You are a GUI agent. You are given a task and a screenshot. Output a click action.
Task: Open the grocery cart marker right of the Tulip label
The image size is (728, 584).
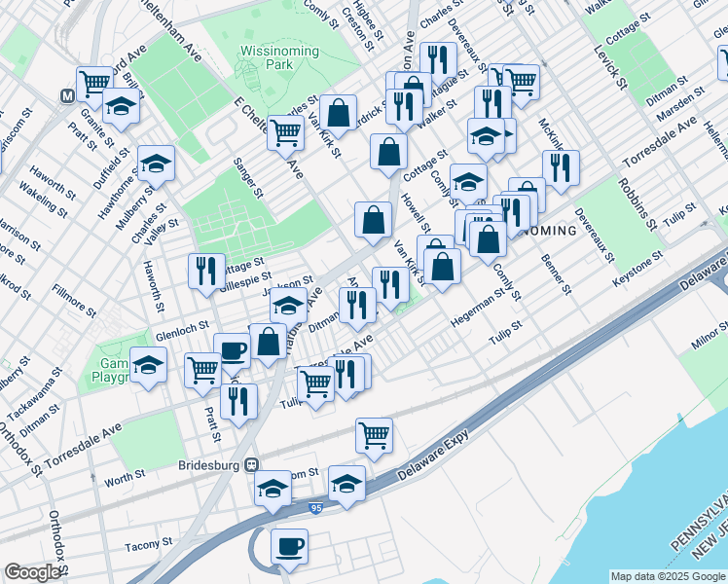point(315,385)
